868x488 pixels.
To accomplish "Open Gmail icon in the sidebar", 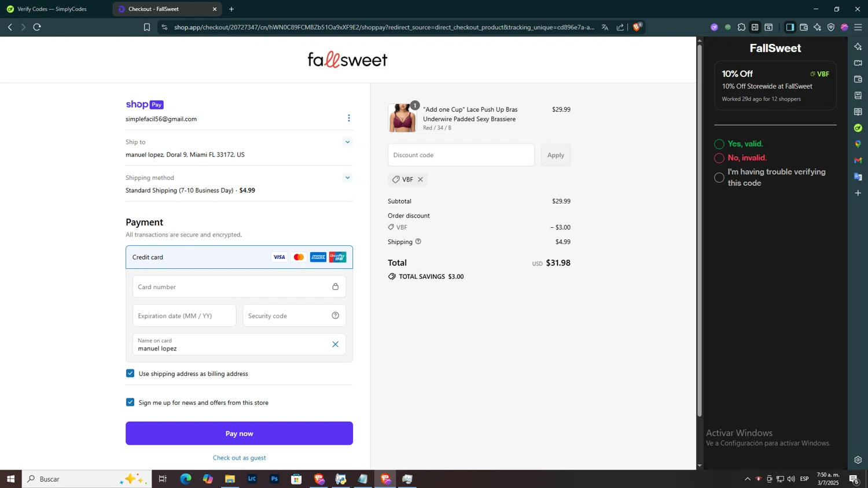I will coord(858,160).
